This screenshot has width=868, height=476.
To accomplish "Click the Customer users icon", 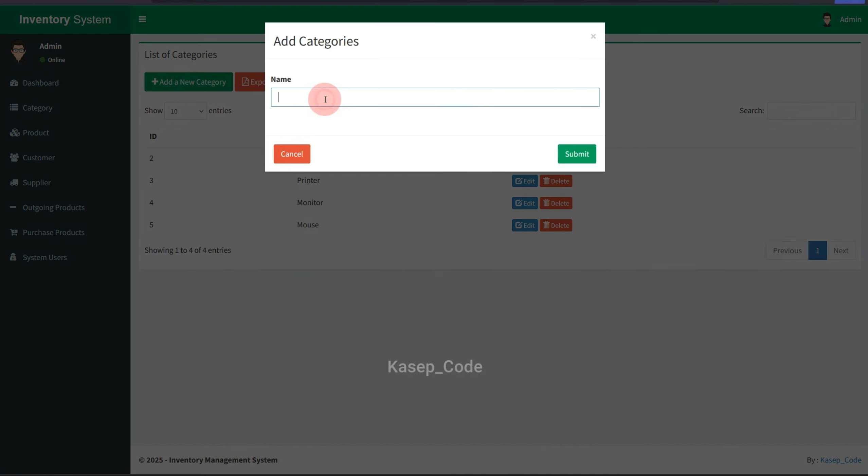I will coord(14,158).
